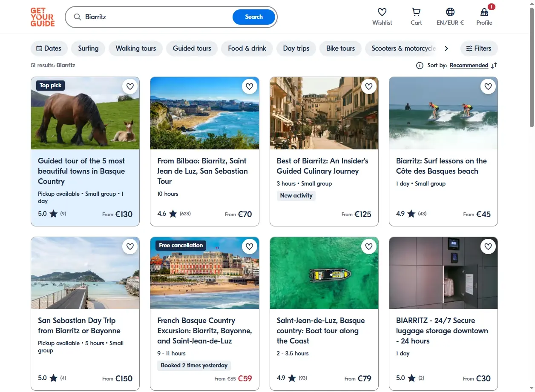Click the €59 discounted price

click(x=245, y=378)
